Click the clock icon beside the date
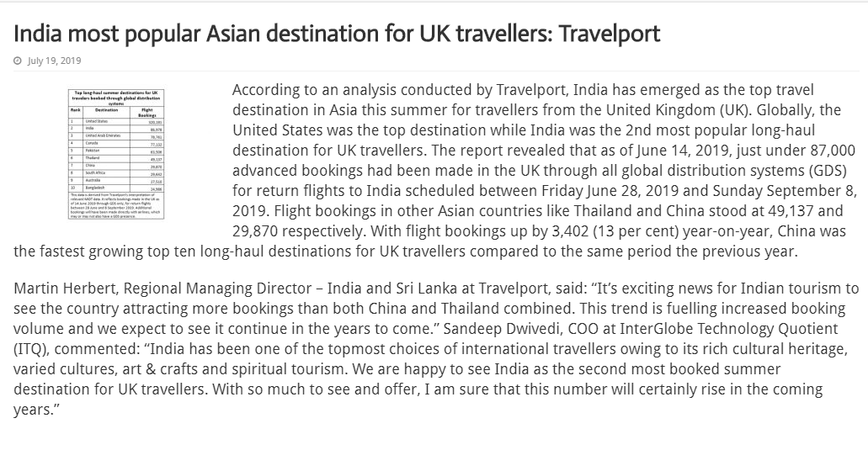Image resolution: width=868 pixels, height=450 pixels. (18, 61)
